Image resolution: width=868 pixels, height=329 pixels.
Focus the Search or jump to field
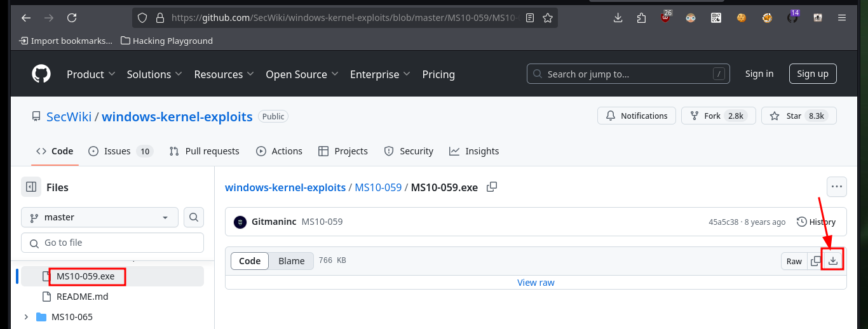coord(628,74)
